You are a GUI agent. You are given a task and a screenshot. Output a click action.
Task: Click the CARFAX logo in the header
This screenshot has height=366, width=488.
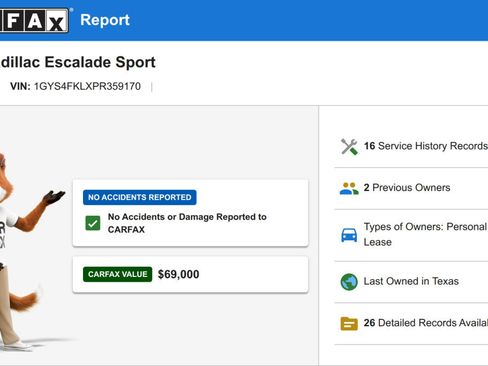[34, 20]
